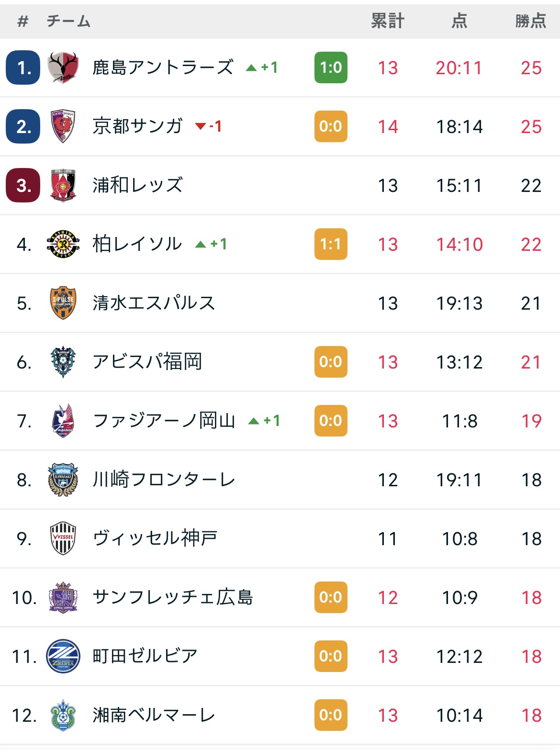The height and width of the screenshot is (750, 560).
Task: Open the Kashiwa Reysol sun crest
Action: coord(63,244)
